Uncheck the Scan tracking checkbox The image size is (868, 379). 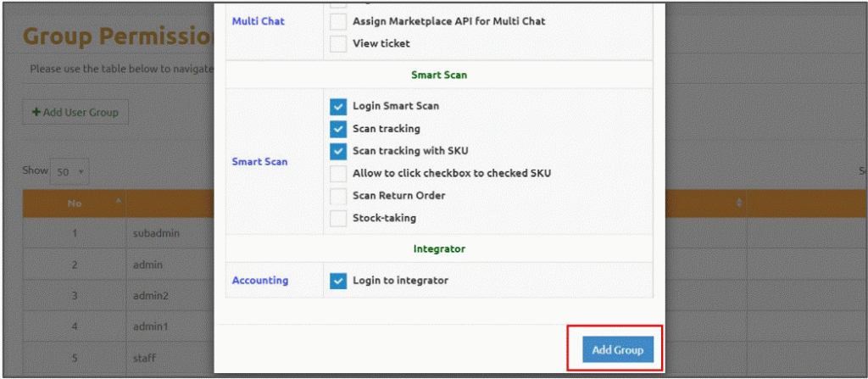click(x=338, y=129)
